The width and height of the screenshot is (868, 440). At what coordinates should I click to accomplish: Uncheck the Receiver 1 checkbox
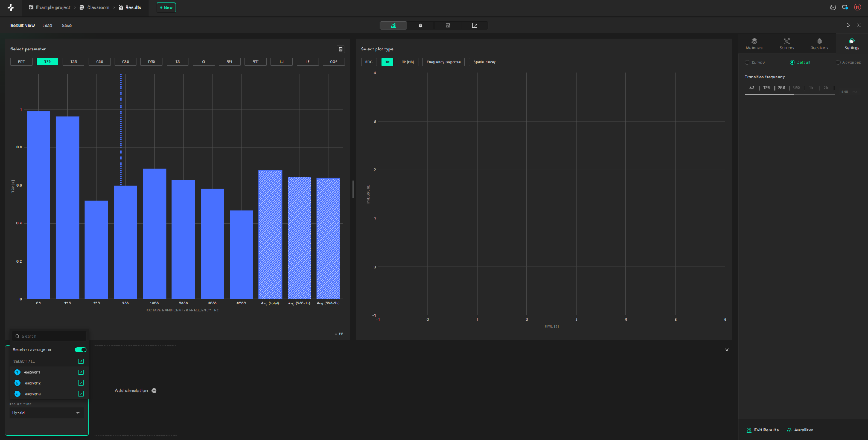tap(81, 372)
